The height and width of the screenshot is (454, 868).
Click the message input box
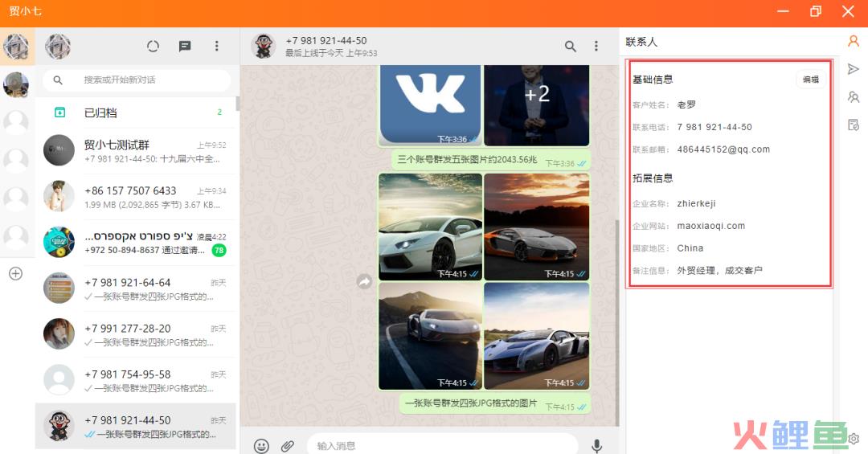pyautogui.click(x=442, y=445)
